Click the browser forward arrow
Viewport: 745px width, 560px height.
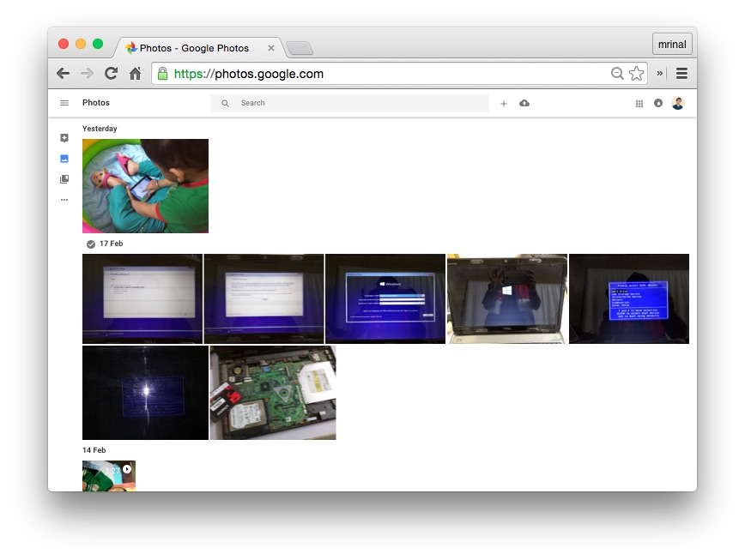87,74
